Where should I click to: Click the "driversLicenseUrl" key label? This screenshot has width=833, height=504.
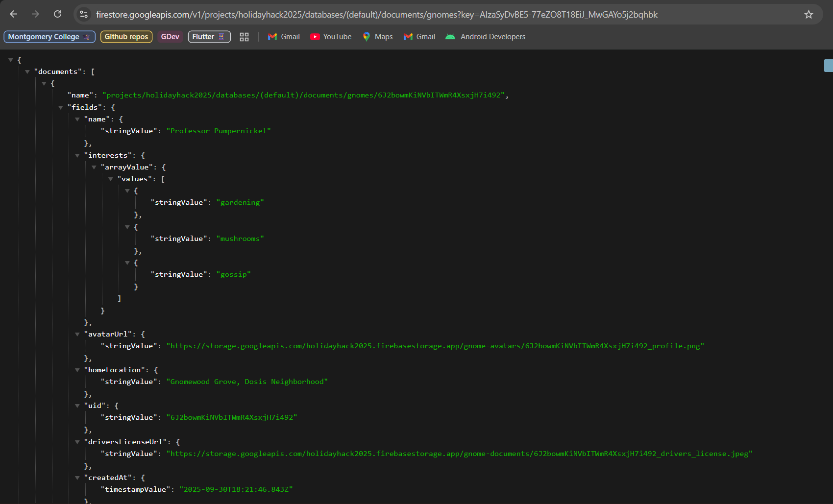(125, 442)
